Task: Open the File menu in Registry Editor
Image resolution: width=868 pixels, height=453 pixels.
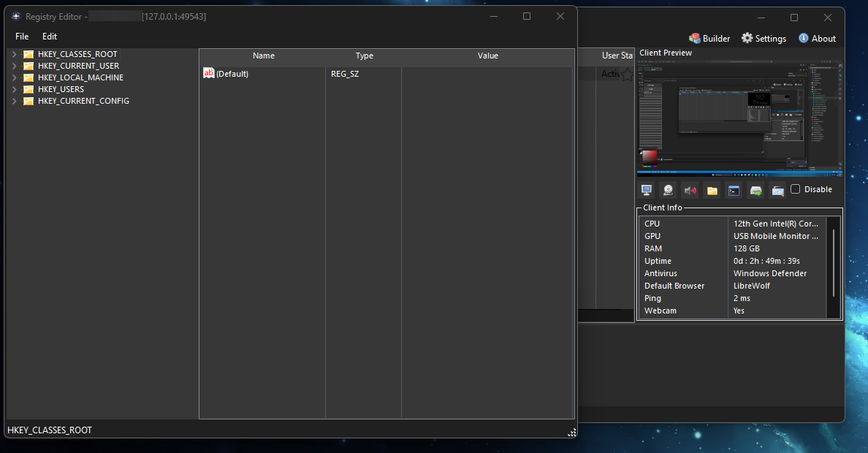Action: (x=21, y=36)
